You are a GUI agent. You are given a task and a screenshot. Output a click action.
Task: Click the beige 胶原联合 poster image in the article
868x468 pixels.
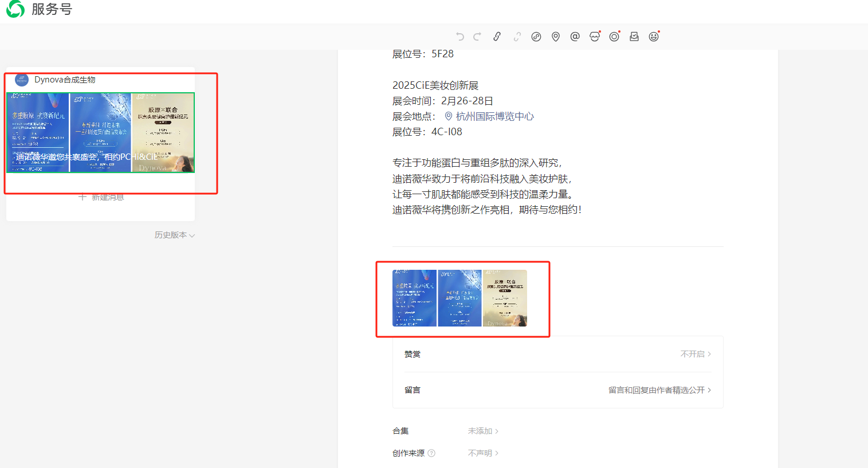[x=505, y=298]
